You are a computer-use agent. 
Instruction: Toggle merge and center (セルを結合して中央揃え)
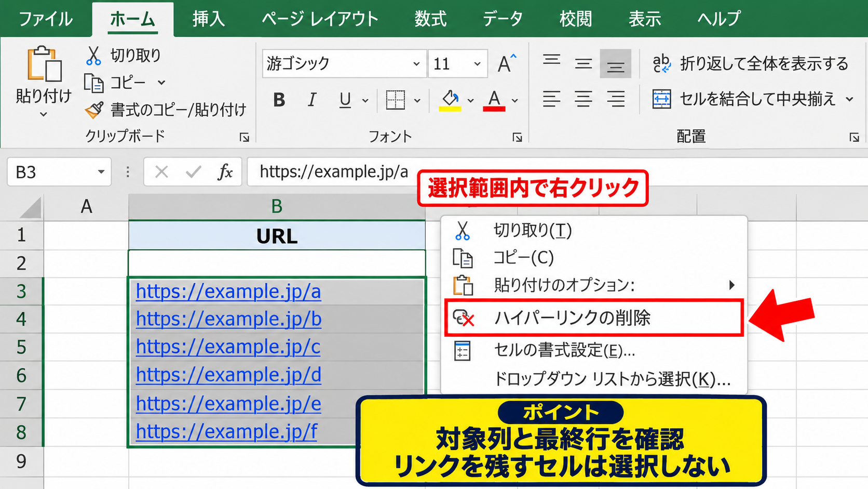(x=745, y=99)
